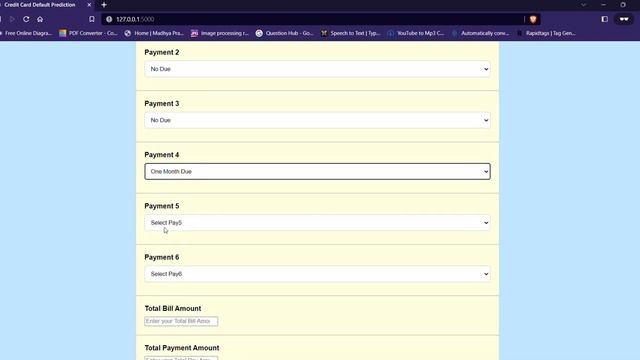The image size is (640, 360).
Task: Open Free Online Diagram bookmark
Action: point(26,33)
